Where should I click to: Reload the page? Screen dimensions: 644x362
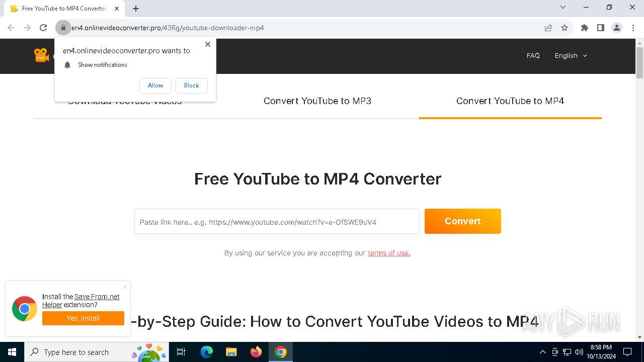click(x=43, y=28)
